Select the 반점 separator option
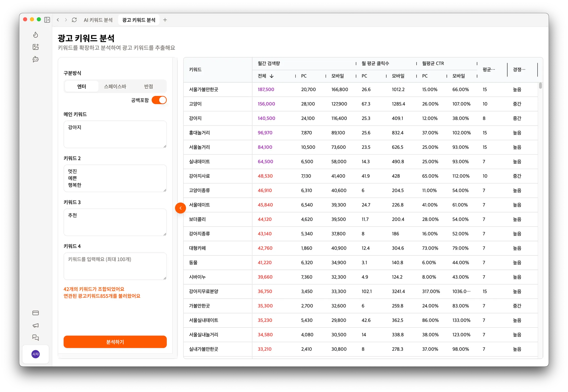Image resolution: width=568 pixels, height=392 pixels. pyautogui.click(x=148, y=86)
